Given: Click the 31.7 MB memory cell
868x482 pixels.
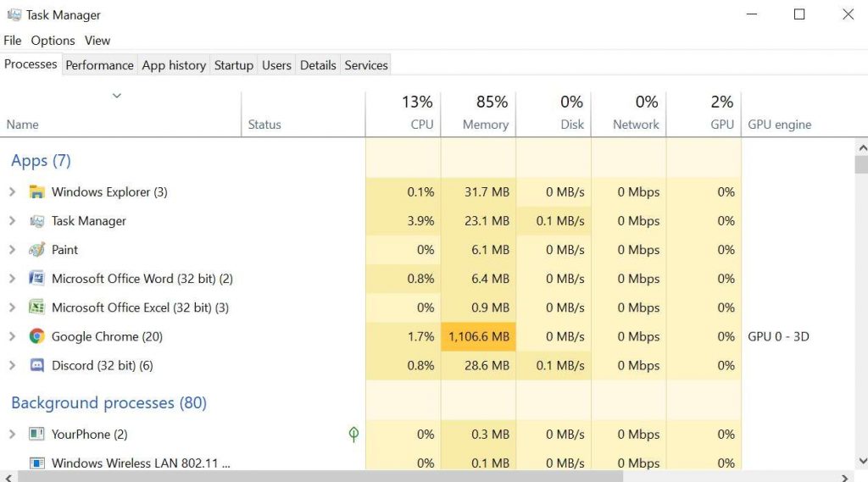Looking at the screenshot, I should tap(478, 192).
